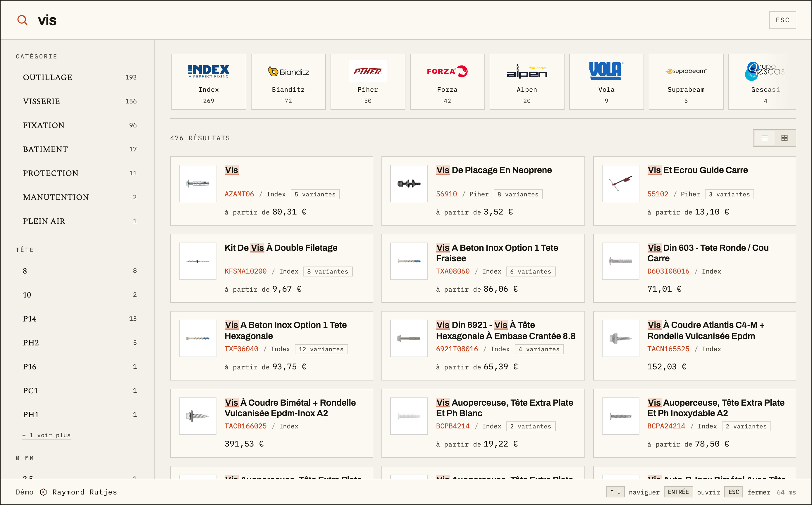Filter Tête by value PC1
This screenshot has height=505, width=812.
point(80,391)
